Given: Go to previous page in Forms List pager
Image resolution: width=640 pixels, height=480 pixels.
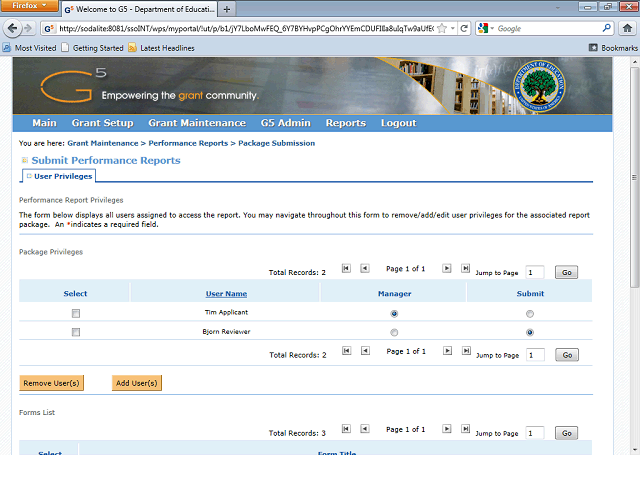Looking at the screenshot, I should pos(365,429).
